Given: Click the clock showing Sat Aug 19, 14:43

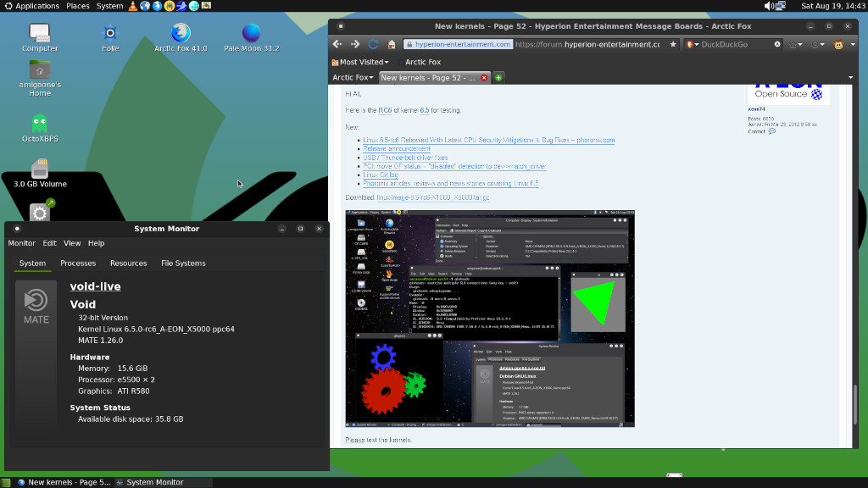Looking at the screenshot, I should (x=832, y=6).
